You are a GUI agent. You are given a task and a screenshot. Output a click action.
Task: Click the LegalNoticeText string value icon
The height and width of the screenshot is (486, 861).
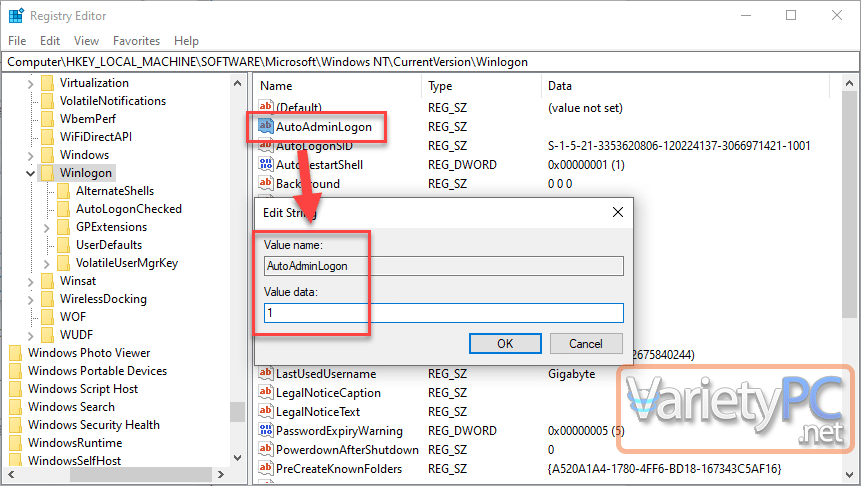266,411
